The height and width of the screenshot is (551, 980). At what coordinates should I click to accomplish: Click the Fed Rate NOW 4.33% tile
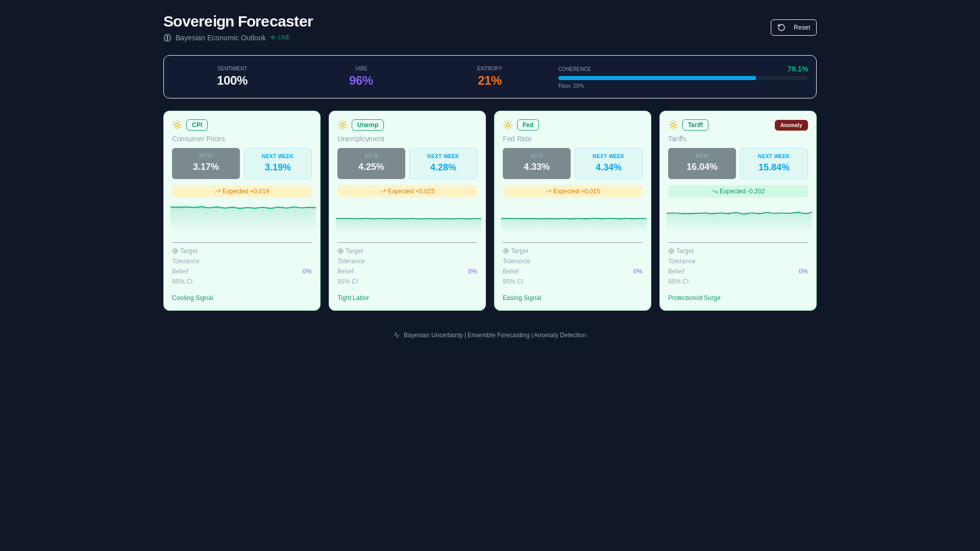[536, 163]
